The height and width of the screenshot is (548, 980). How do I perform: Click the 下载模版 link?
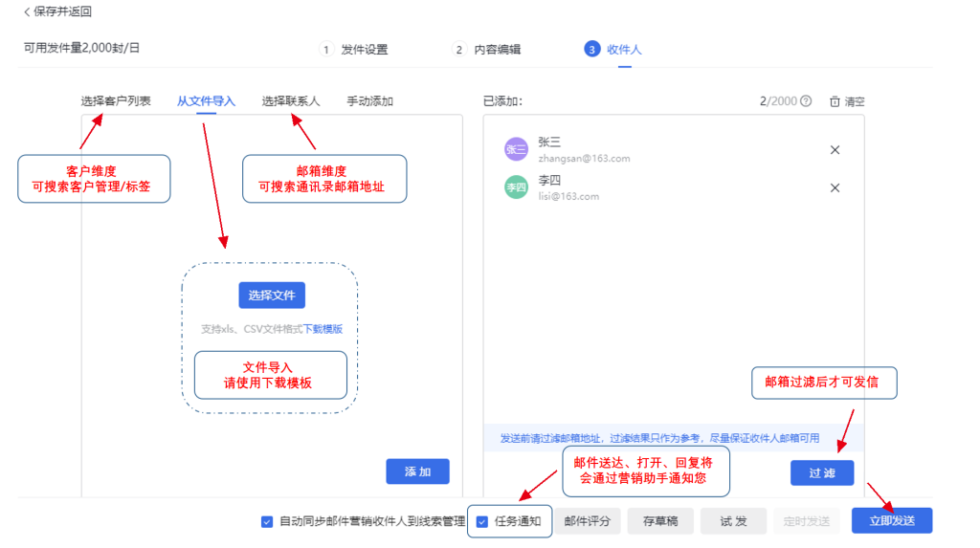point(323,329)
